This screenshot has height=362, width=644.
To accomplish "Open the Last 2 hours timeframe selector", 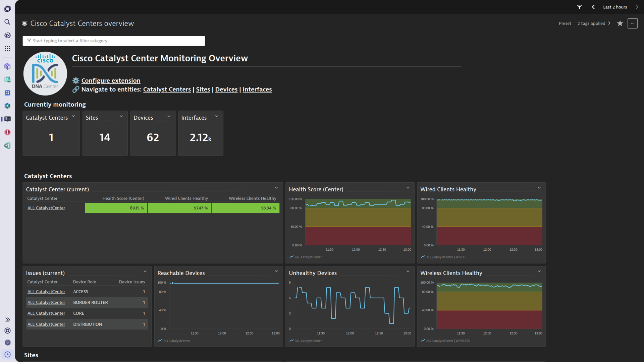I will (615, 7).
